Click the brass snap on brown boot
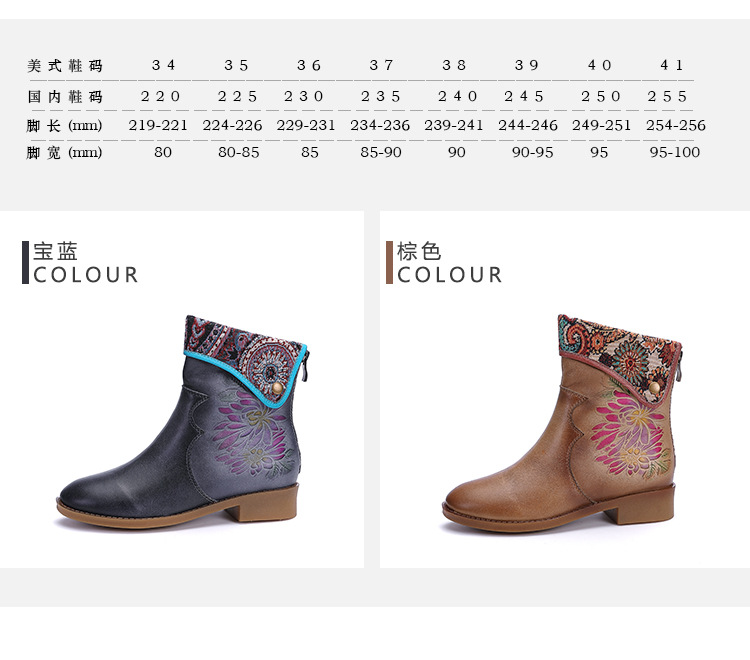The height and width of the screenshot is (660, 750). 654,387
